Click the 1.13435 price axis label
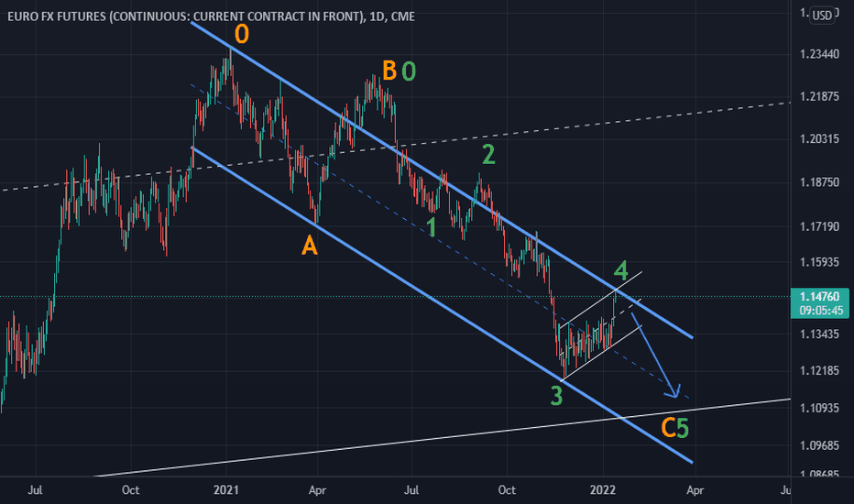854x504 pixels. [x=820, y=334]
